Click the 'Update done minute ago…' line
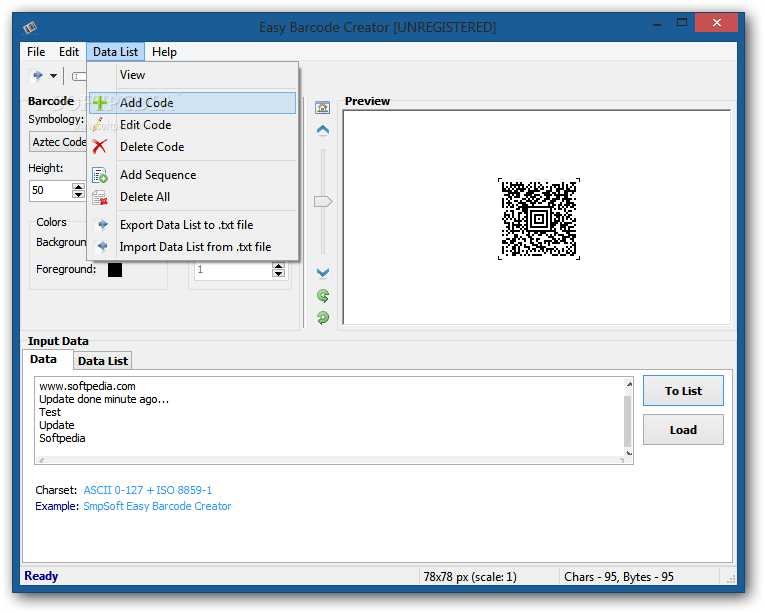Viewport: 765px width, 613px height. click(104, 399)
